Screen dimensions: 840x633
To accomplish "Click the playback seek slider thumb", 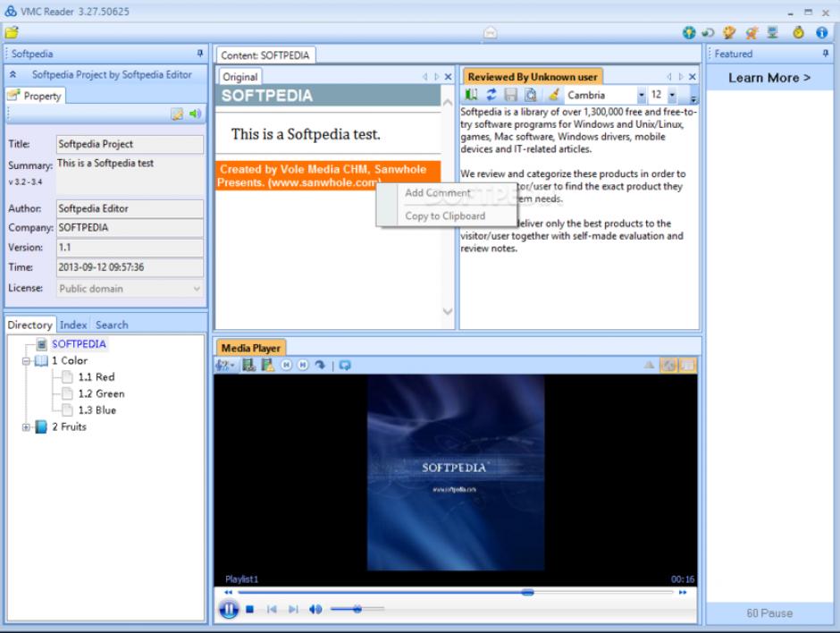I will (x=527, y=592).
